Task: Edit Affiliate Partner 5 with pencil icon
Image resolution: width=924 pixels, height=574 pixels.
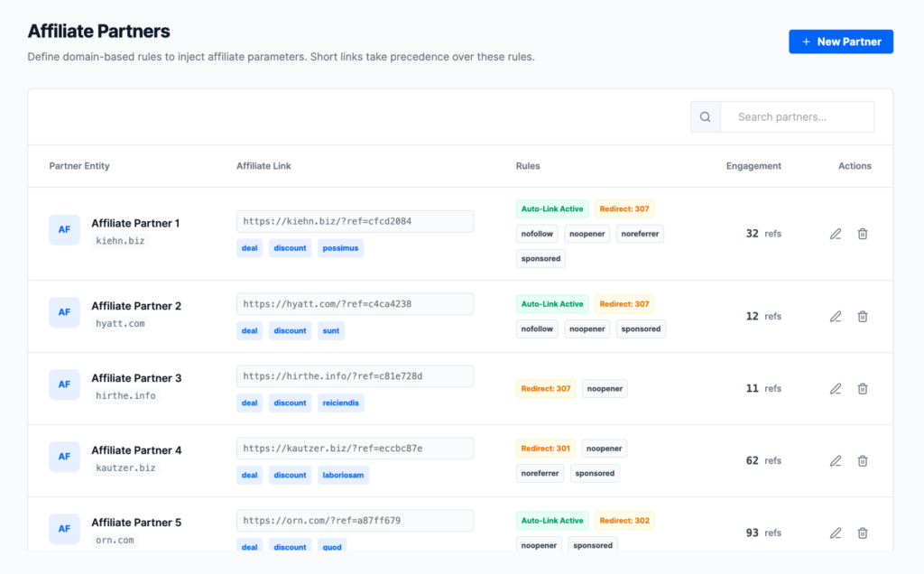Action: coord(836,533)
